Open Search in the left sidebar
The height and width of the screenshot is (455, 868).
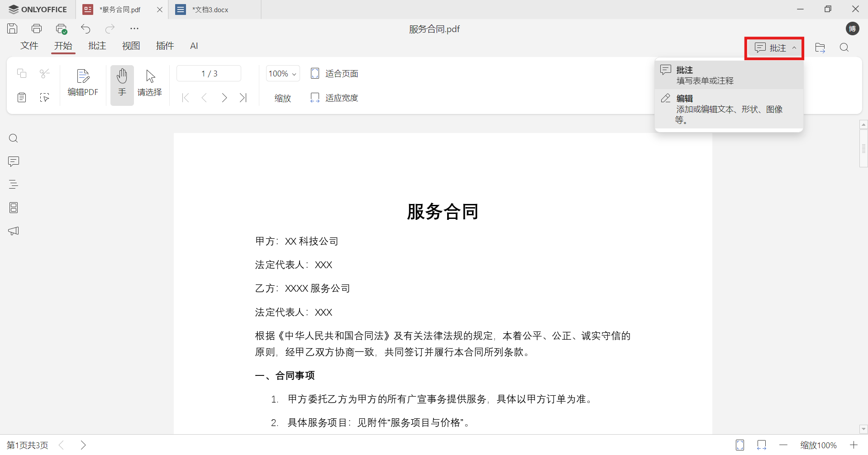pos(13,138)
